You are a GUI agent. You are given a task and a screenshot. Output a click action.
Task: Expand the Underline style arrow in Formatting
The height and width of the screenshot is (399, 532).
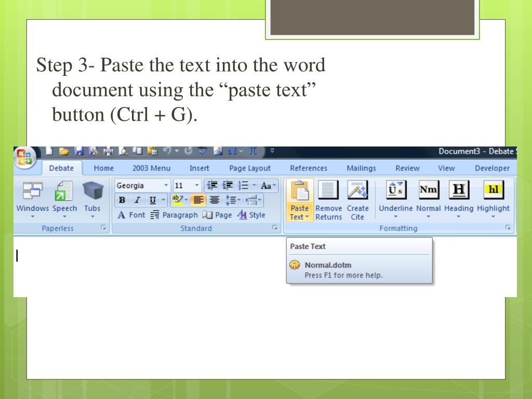395,217
